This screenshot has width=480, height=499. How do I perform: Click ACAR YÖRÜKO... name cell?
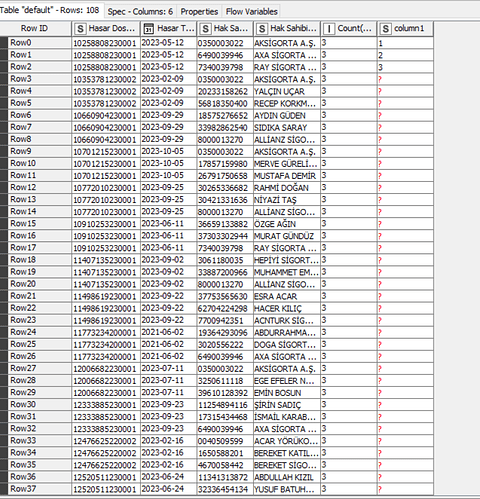[287, 441]
